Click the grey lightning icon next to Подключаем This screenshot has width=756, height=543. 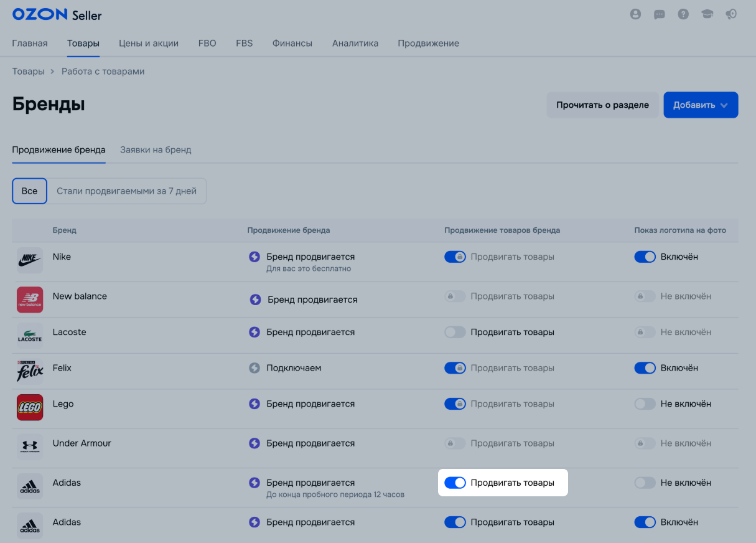coord(254,368)
